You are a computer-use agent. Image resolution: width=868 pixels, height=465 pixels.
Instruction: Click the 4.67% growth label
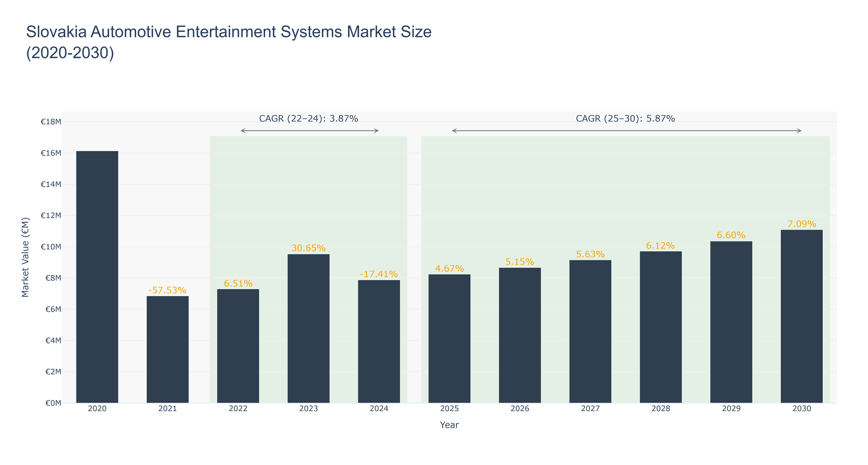tap(449, 269)
